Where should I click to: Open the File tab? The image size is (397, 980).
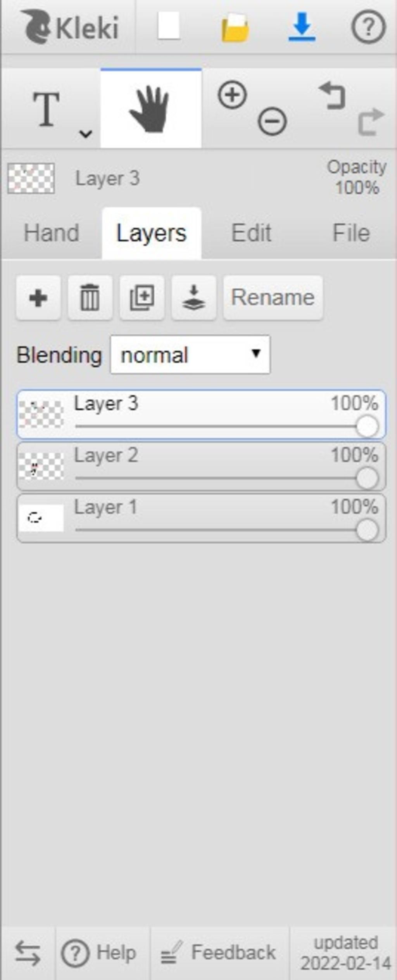351,233
